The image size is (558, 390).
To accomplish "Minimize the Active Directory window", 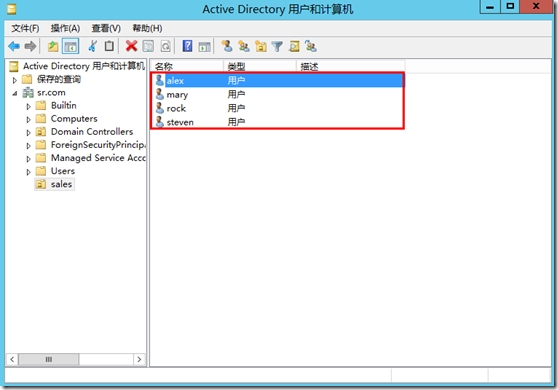I will point(490,6).
